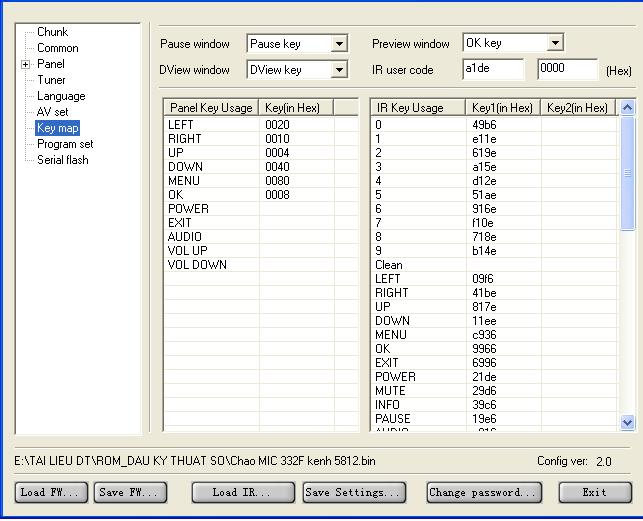Select the AUDIO row in panel keys
643x521 pixels.
tap(261, 237)
